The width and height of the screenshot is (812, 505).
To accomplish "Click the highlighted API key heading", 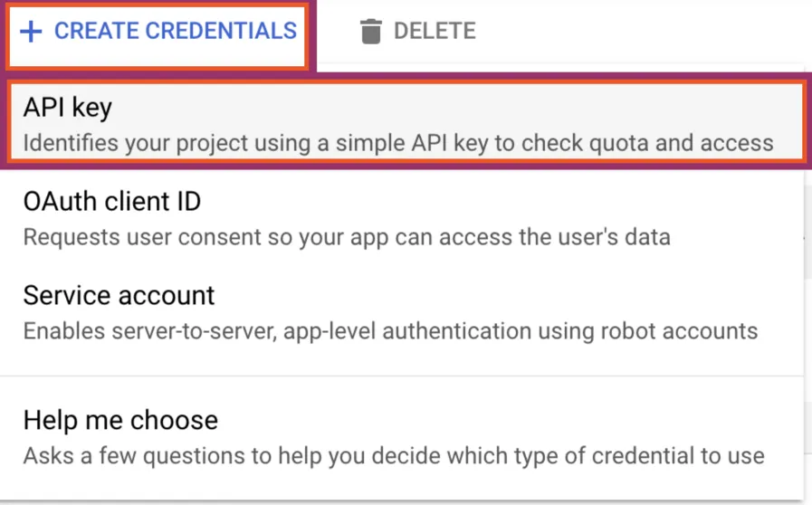I will [68, 108].
